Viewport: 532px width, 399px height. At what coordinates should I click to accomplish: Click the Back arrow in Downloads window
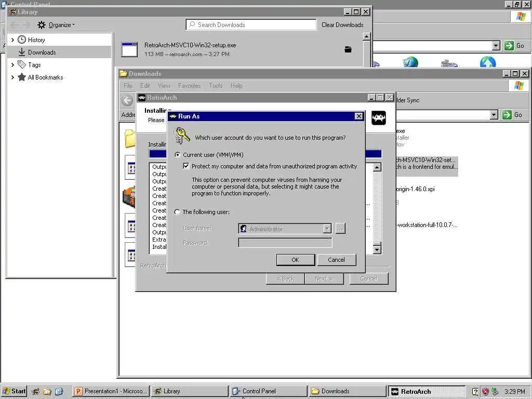pos(127,100)
